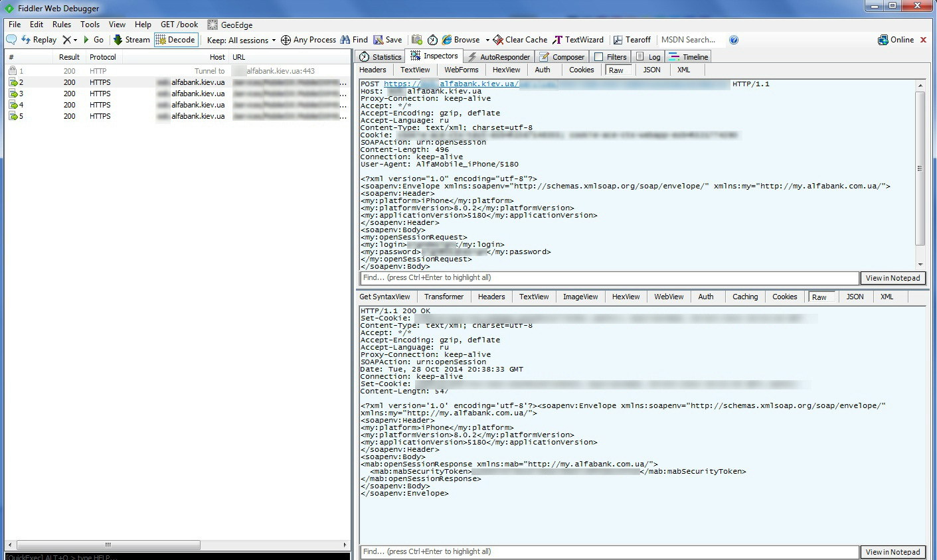This screenshot has height=560, width=937.
Task: Click the MSDN Search field
Action: tap(691, 40)
